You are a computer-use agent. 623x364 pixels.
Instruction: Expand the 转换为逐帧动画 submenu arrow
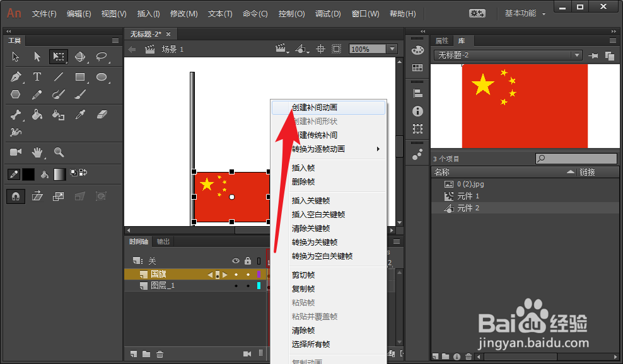[378, 149]
